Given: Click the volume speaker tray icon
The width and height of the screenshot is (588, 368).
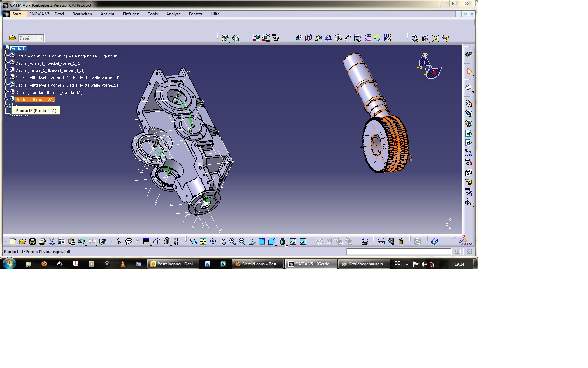Looking at the screenshot, I should pyautogui.click(x=424, y=264).
